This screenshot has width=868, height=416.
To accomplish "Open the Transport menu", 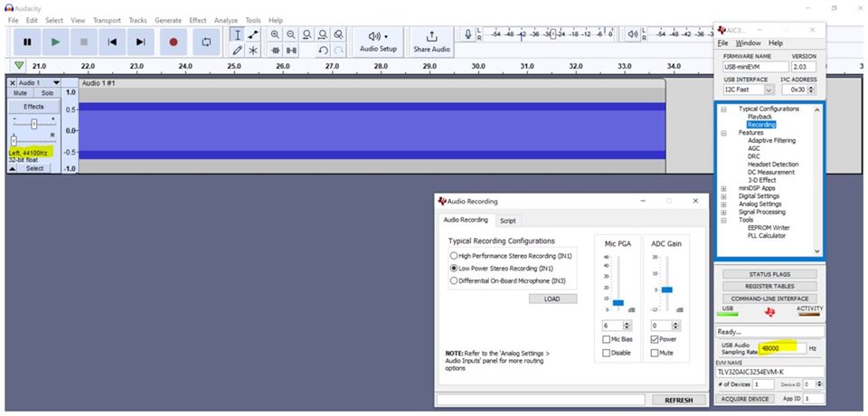I will (x=107, y=20).
